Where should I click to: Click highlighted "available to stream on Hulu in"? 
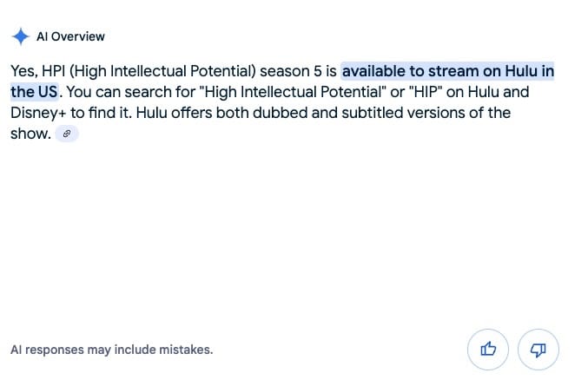448,71
